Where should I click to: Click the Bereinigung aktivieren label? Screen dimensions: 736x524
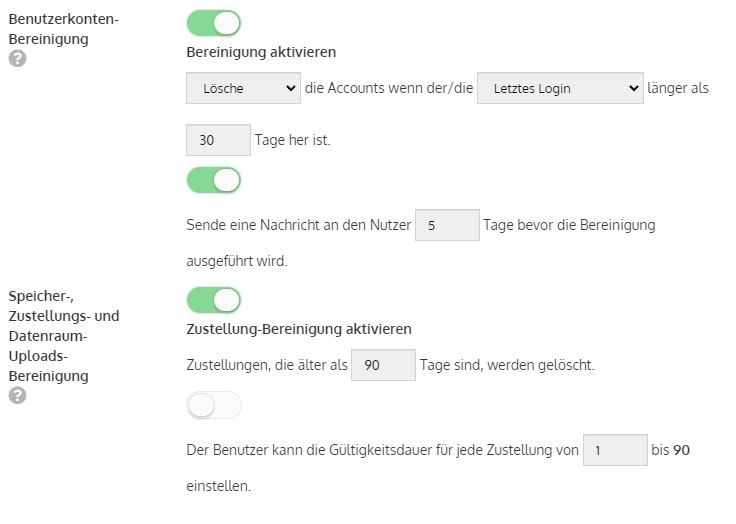tap(261, 52)
